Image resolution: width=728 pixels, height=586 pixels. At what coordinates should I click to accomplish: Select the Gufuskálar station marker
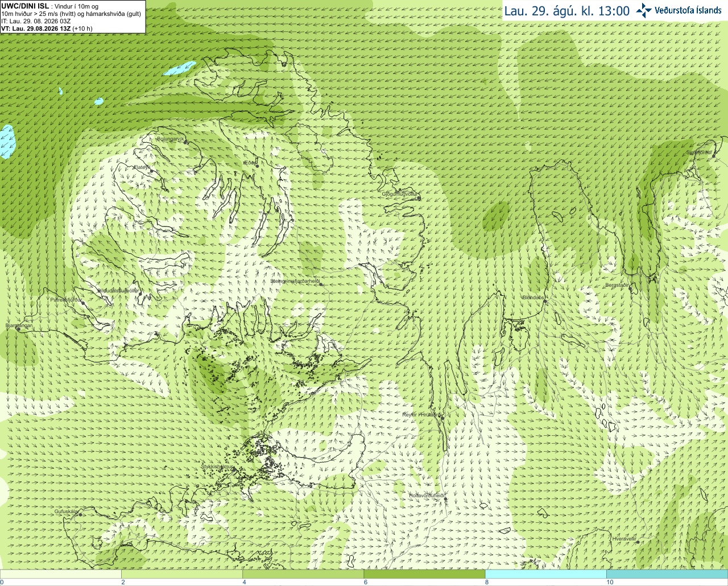click(80, 514)
